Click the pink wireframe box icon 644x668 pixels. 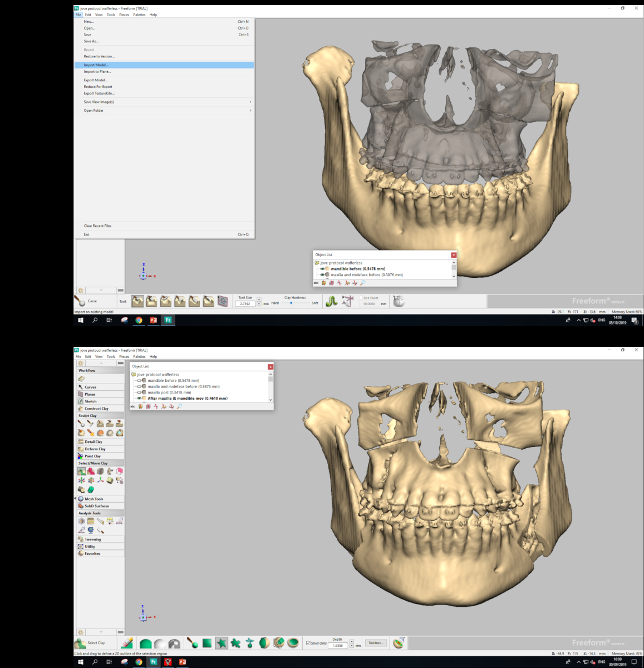pyautogui.click(x=119, y=471)
